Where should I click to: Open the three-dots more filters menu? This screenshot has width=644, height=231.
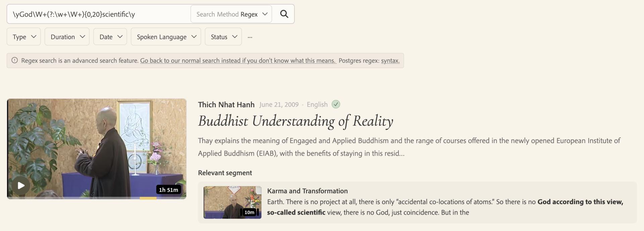pos(250,37)
